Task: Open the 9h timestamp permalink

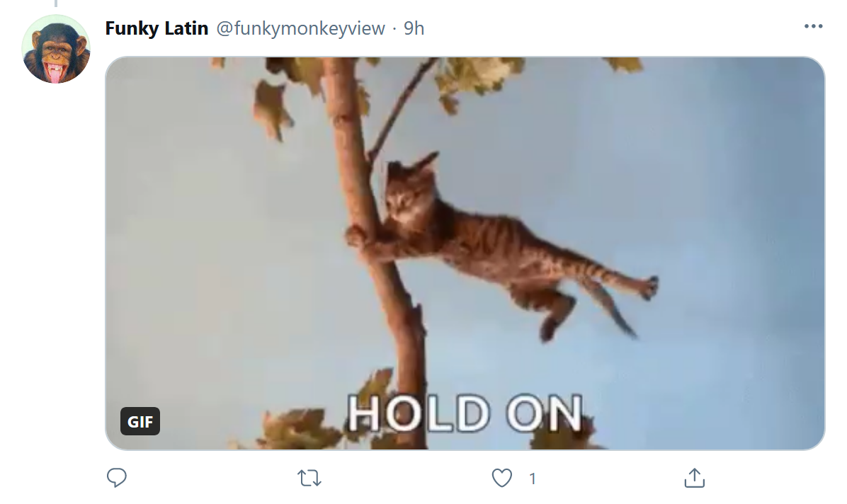Action: 414,28
